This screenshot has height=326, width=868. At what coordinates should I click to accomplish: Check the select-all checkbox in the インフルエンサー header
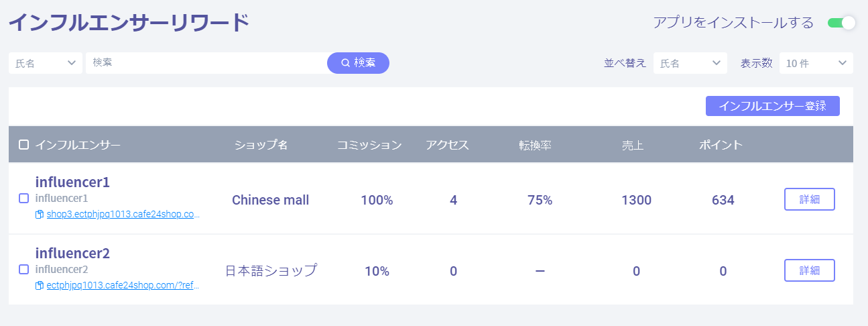tap(23, 144)
